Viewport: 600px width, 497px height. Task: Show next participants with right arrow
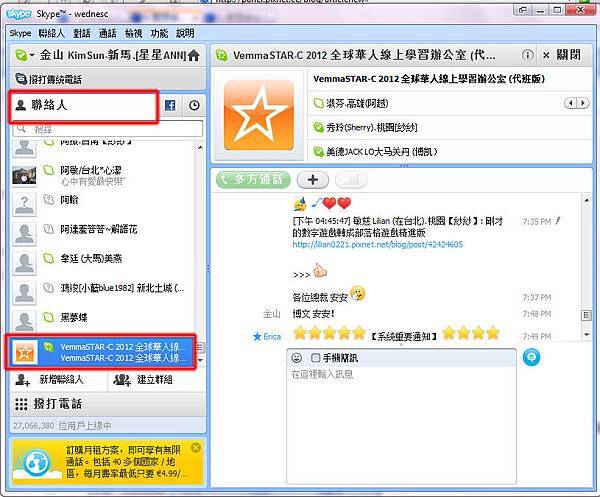tap(583, 103)
